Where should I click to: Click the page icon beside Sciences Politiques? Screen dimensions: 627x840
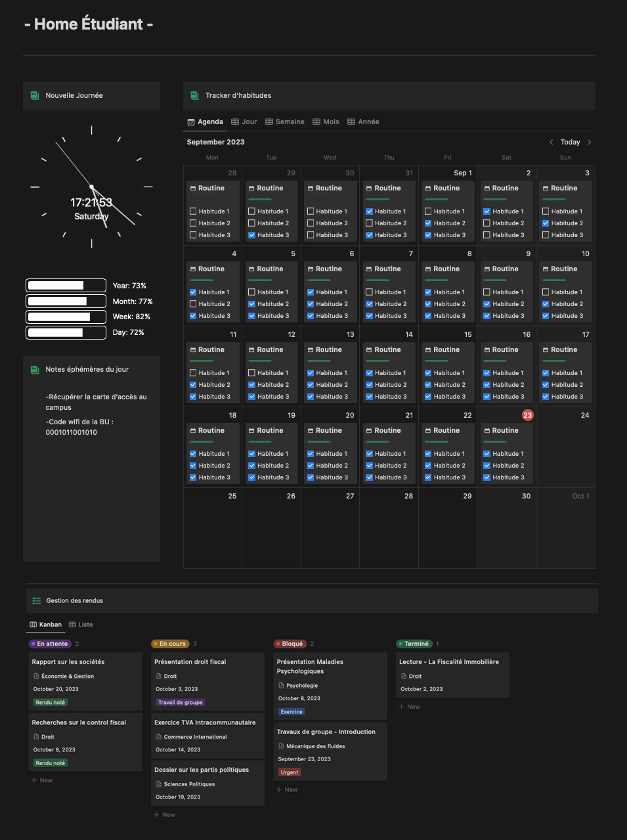158,784
